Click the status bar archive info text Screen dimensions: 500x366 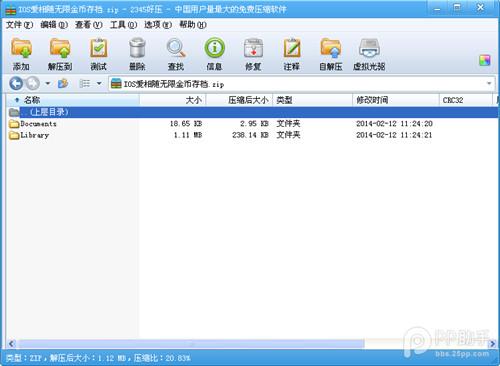[x=98, y=358]
